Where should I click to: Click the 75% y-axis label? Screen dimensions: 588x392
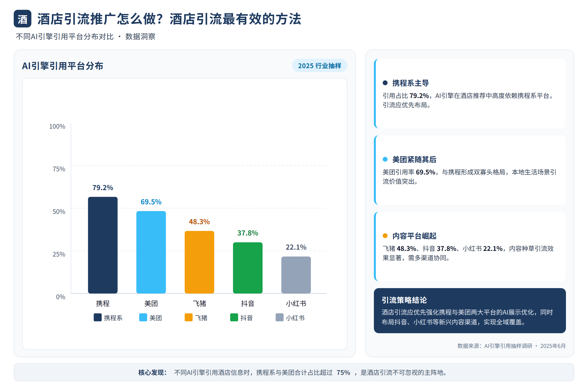[x=59, y=169]
